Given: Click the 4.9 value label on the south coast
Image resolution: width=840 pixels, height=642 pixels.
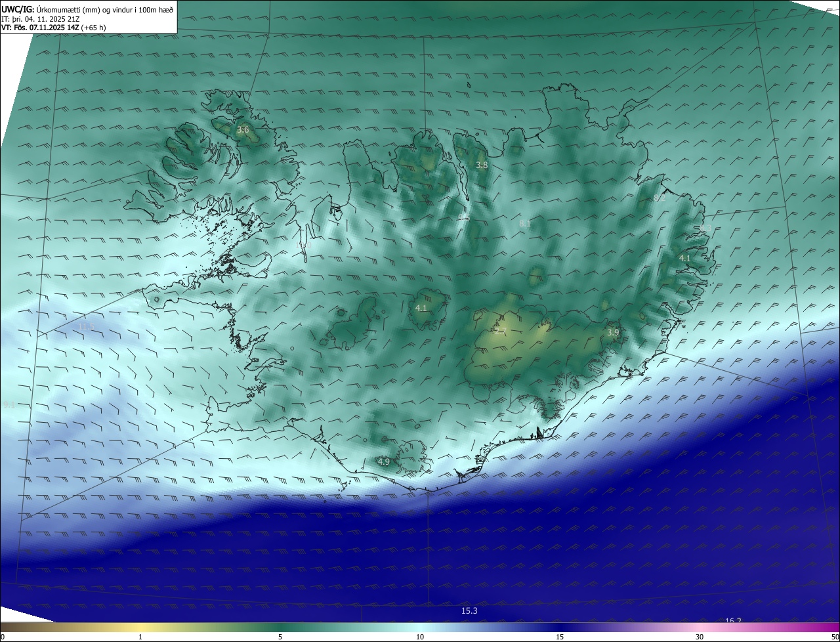Looking at the screenshot, I should click(x=384, y=462).
